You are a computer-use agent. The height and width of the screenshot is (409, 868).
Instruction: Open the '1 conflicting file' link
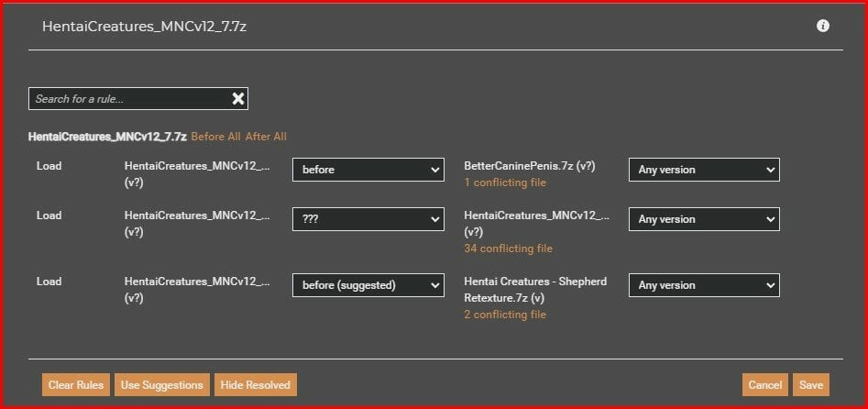pos(505,182)
